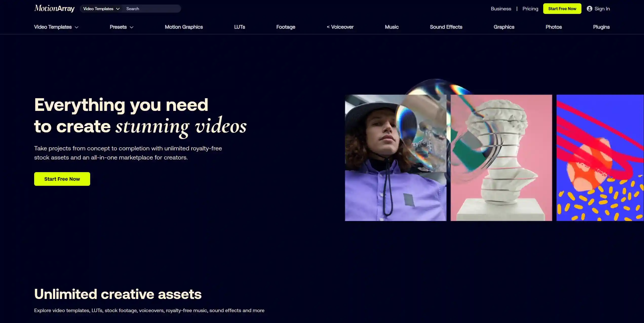Go to the Photos section
The width and height of the screenshot is (644, 323).
(x=553, y=27)
